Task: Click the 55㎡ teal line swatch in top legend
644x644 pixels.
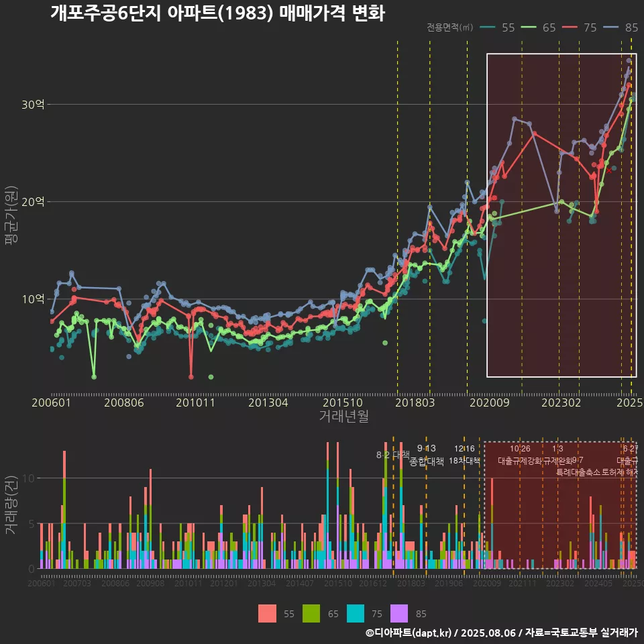Action: [488, 28]
